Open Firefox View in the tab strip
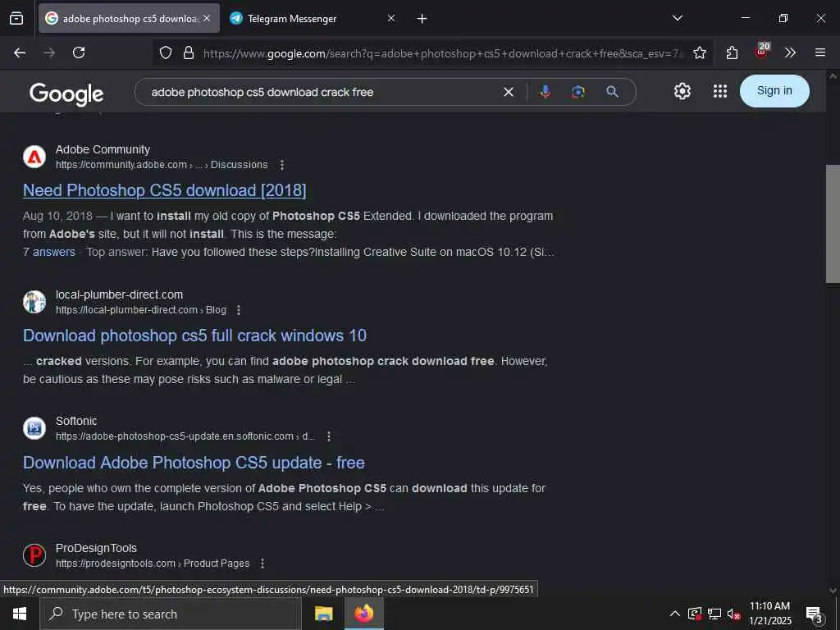 16,19
